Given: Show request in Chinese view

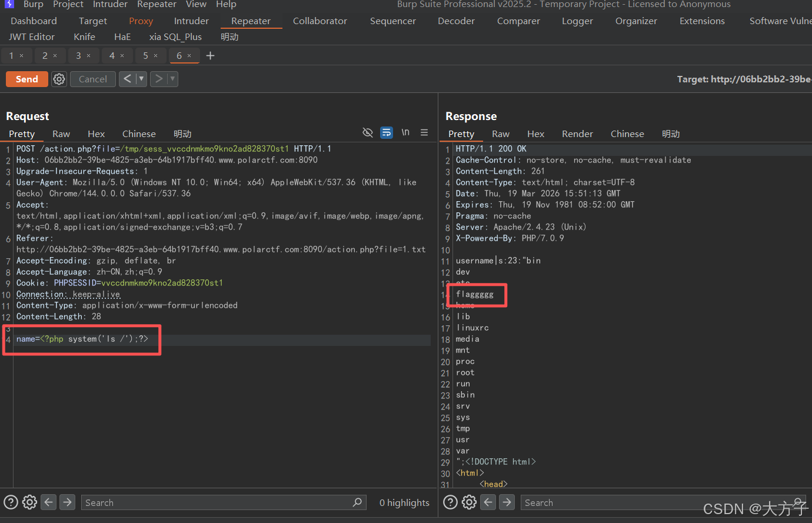Looking at the screenshot, I should pos(139,134).
